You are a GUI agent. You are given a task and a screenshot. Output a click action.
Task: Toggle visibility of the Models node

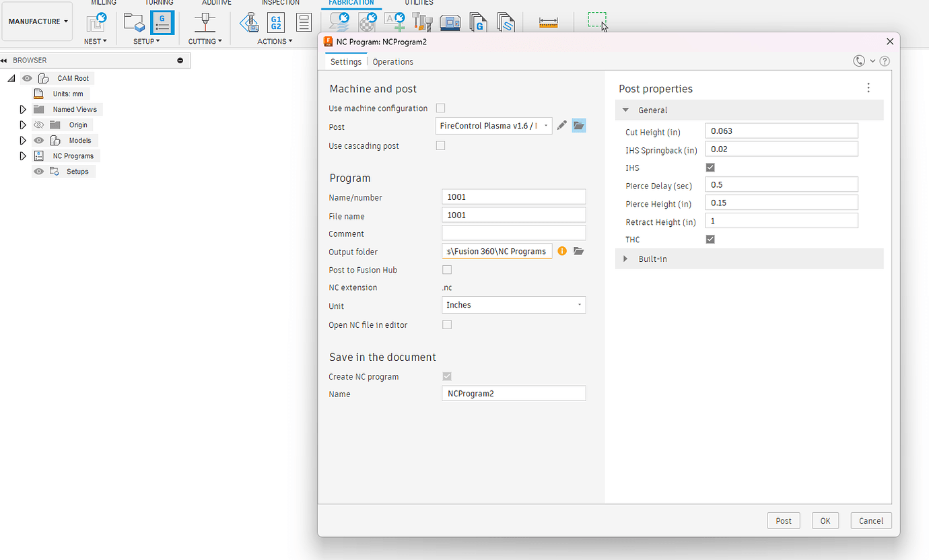38,141
